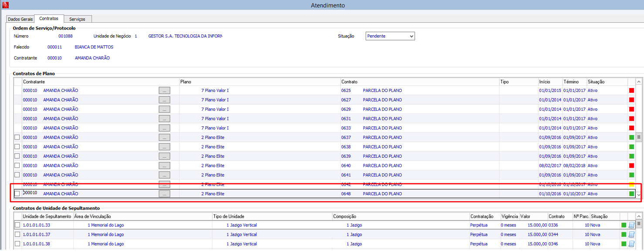Click the order number value 001088

(65, 36)
